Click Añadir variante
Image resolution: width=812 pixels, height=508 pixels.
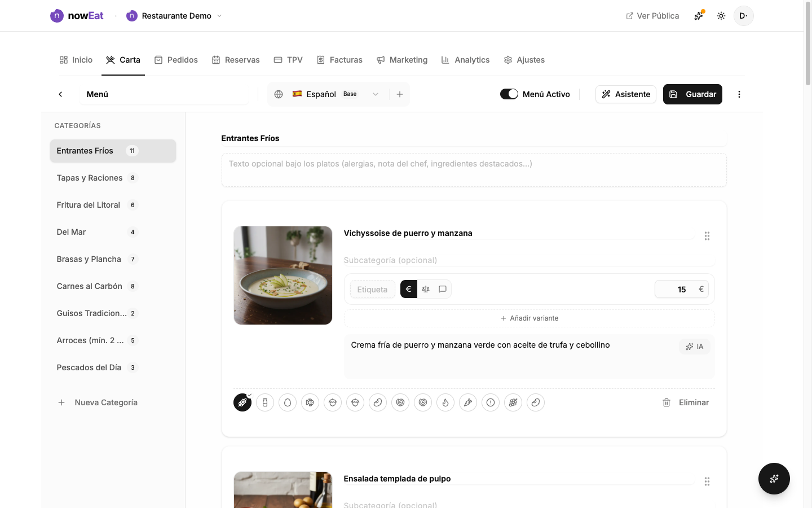pyautogui.click(x=529, y=318)
